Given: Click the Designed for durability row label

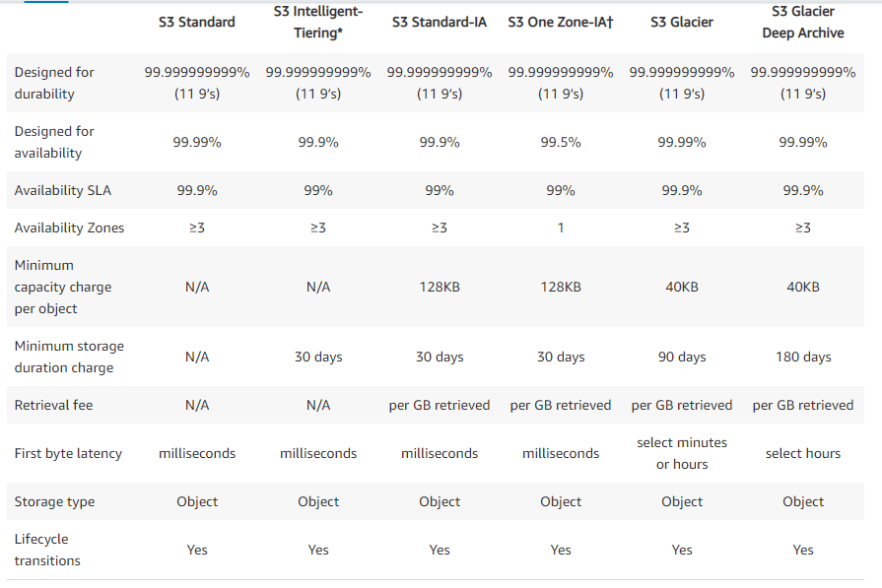Looking at the screenshot, I should 54,83.
